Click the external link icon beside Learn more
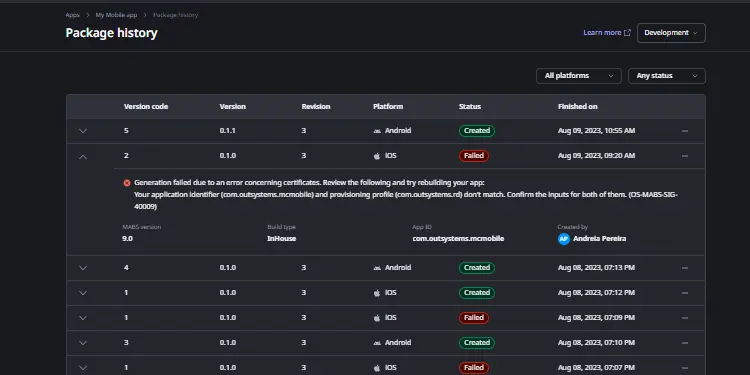 pos(628,33)
